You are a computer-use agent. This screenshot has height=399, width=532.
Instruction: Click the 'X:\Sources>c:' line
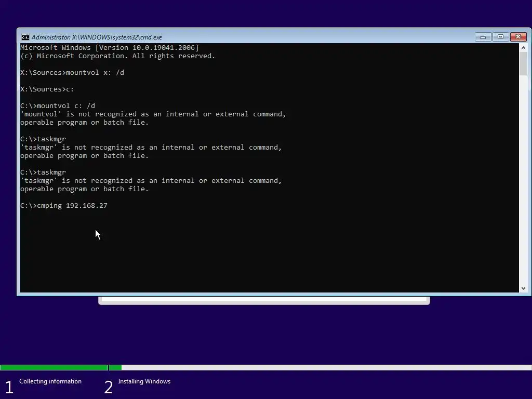(47, 89)
